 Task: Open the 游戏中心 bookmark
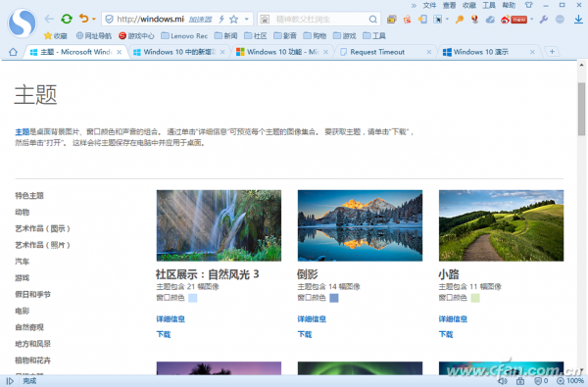pyautogui.click(x=136, y=35)
